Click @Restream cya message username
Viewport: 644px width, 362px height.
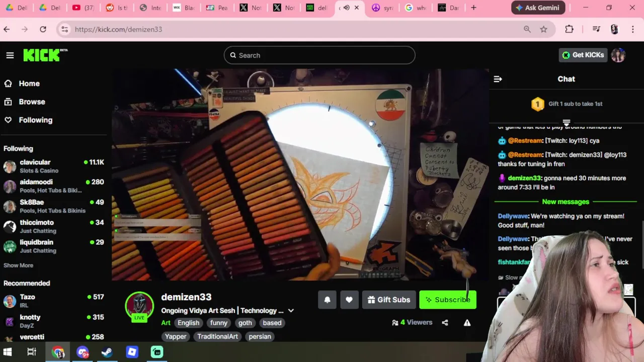click(x=525, y=141)
